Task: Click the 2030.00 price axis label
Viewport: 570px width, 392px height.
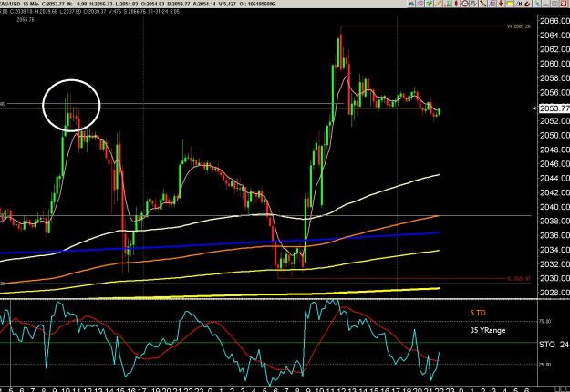Action: (x=554, y=278)
